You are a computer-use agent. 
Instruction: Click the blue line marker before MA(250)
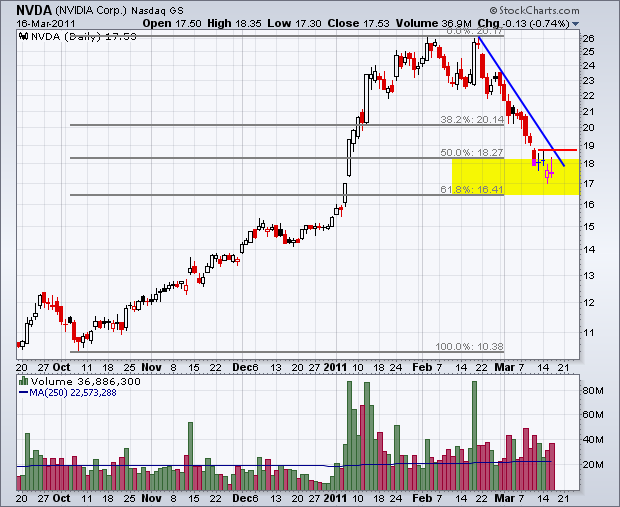(23, 393)
